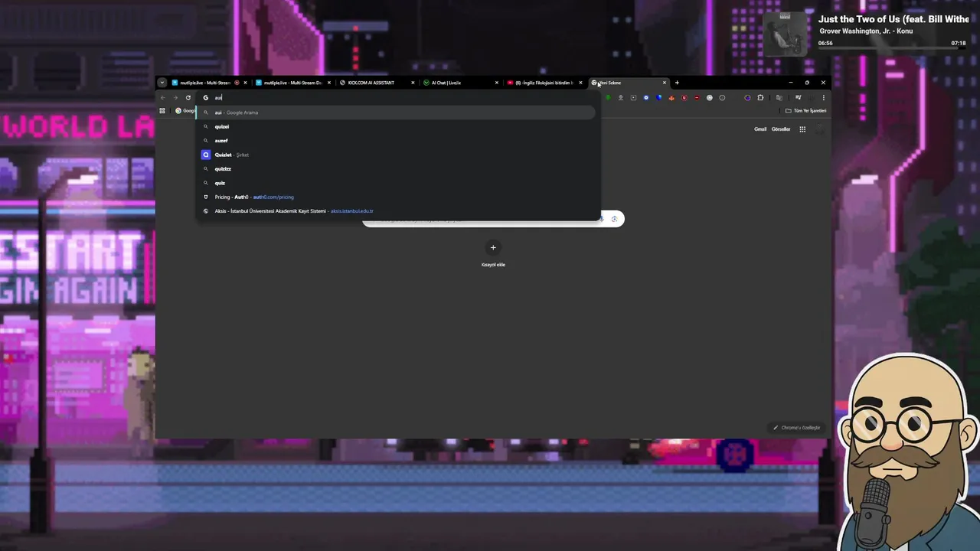Click the purple circular extension icon

pyautogui.click(x=747, y=98)
